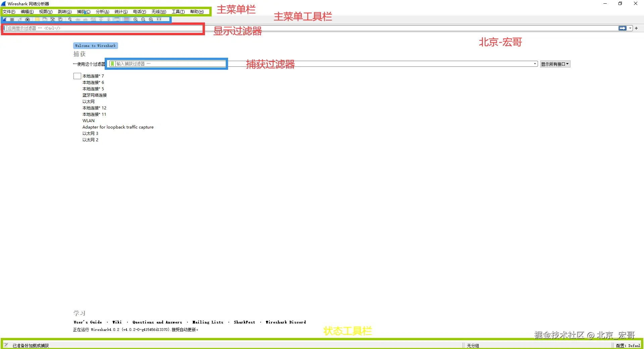Select the 本地连接* 7 interface
This screenshot has width=644, height=349.
click(x=93, y=76)
